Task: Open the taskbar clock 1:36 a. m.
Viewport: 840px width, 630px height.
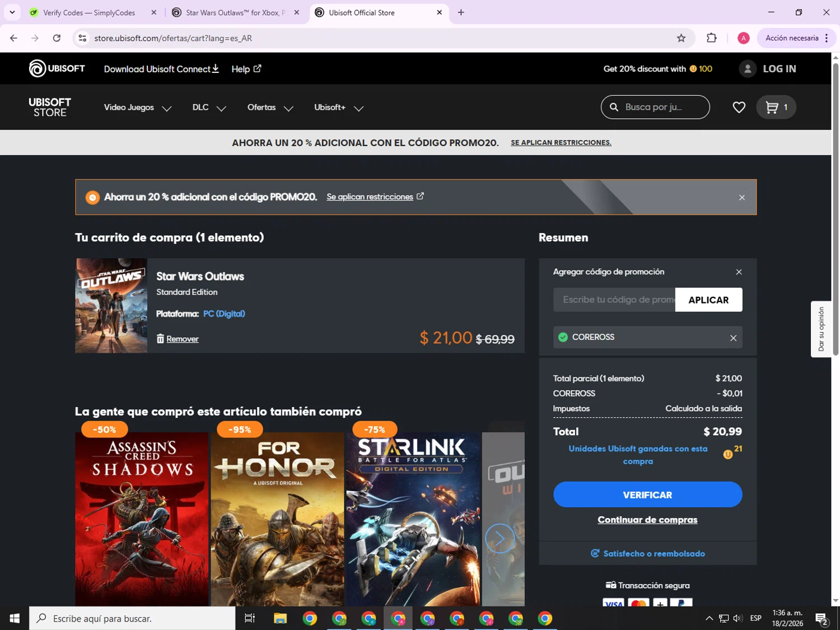Action: coord(787,618)
